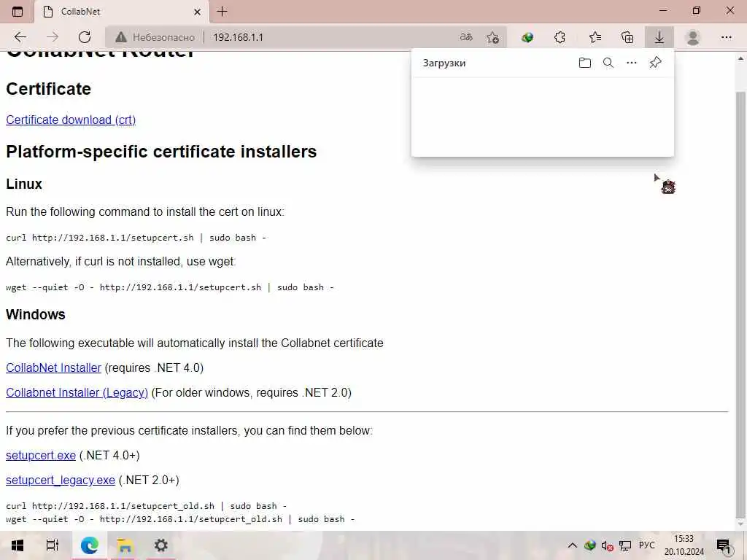
Task: Open the Collections icon
Action: pyautogui.click(x=627, y=37)
